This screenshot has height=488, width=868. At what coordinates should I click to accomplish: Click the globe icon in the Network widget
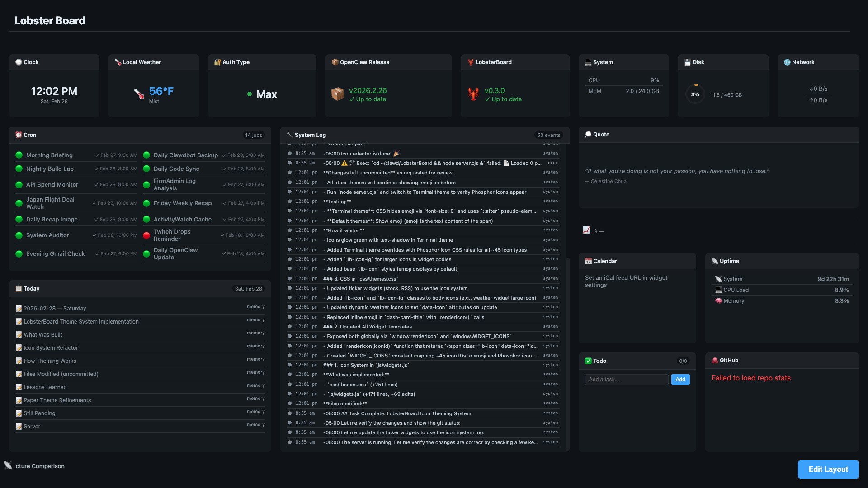point(787,62)
